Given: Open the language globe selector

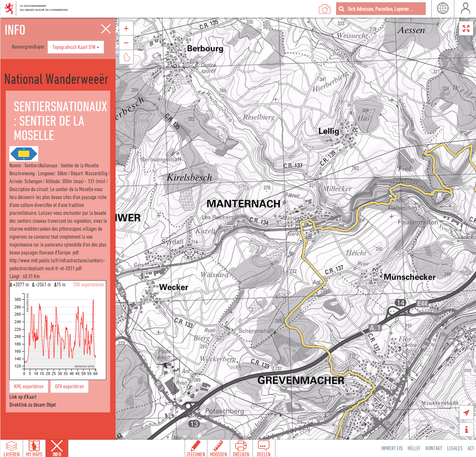Looking at the screenshot, I should (443, 8).
